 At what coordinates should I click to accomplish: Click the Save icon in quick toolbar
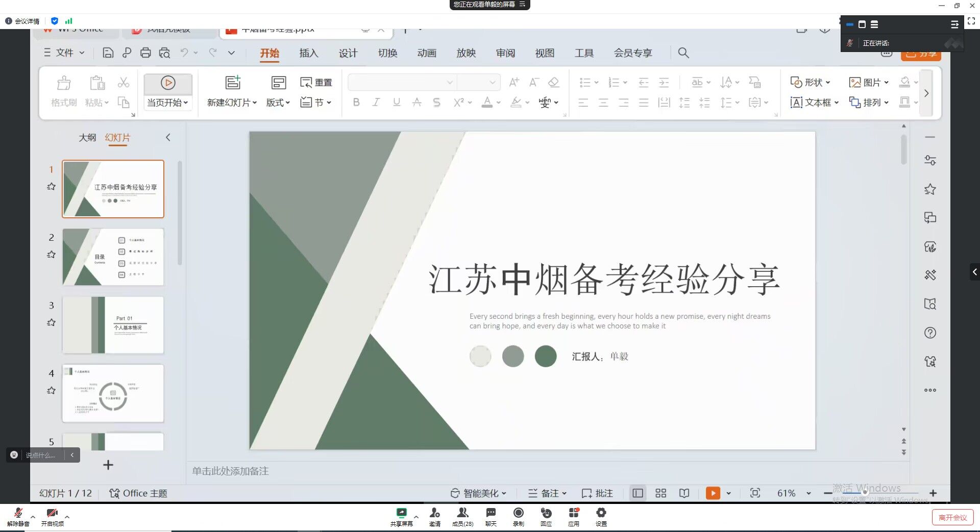tap(108, 53)
